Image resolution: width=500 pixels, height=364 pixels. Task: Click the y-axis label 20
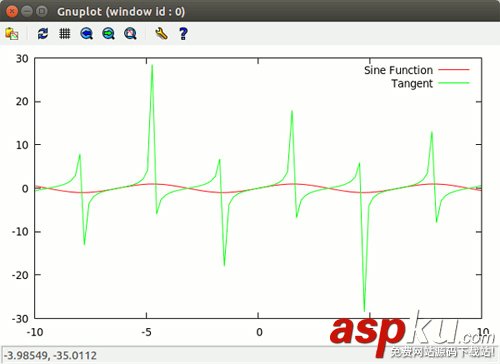(22, 102)
